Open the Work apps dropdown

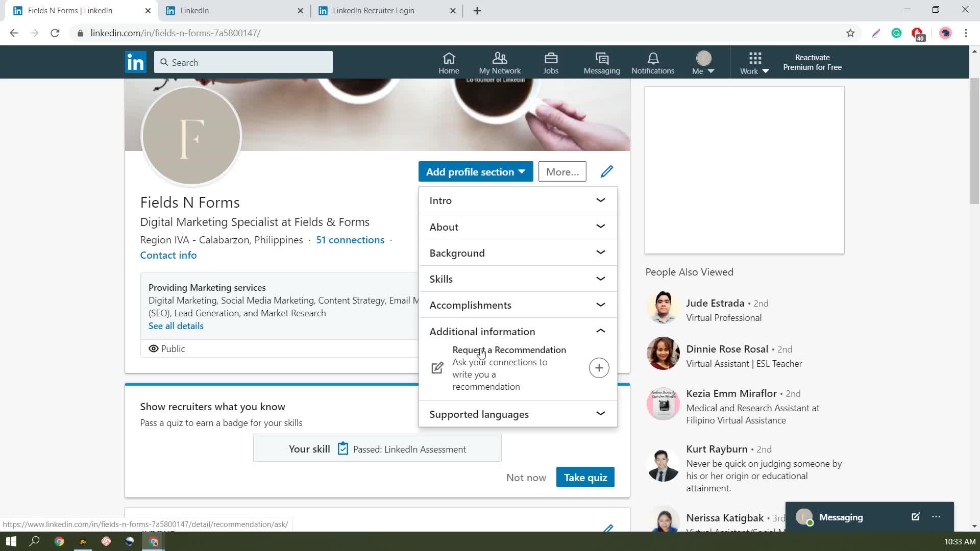(754, 63)
